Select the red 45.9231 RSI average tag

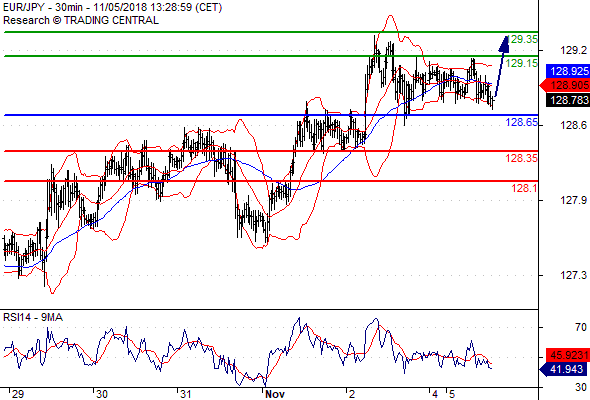[568, 355]
